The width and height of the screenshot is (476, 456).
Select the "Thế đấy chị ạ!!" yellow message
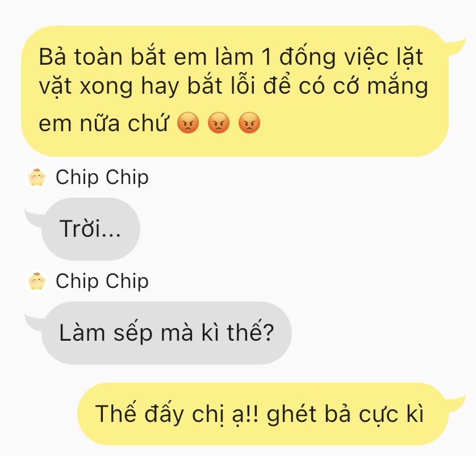coord(263,414)
